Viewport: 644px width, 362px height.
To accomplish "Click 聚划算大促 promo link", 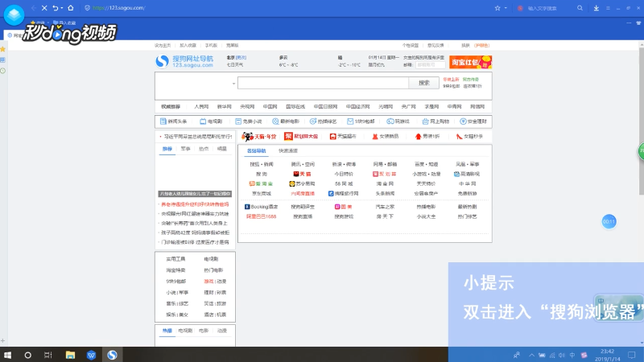I will (x=301, y=136).
